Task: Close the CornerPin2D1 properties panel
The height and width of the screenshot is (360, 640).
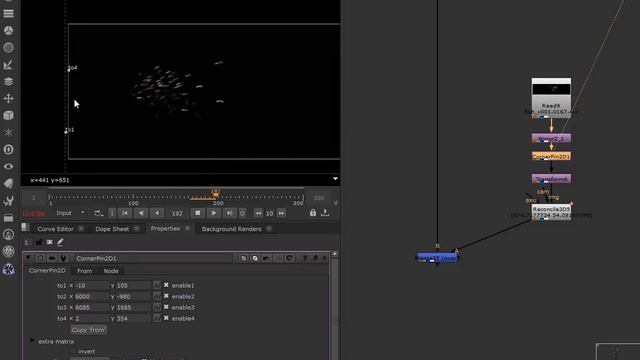Action: pos(325,258)
